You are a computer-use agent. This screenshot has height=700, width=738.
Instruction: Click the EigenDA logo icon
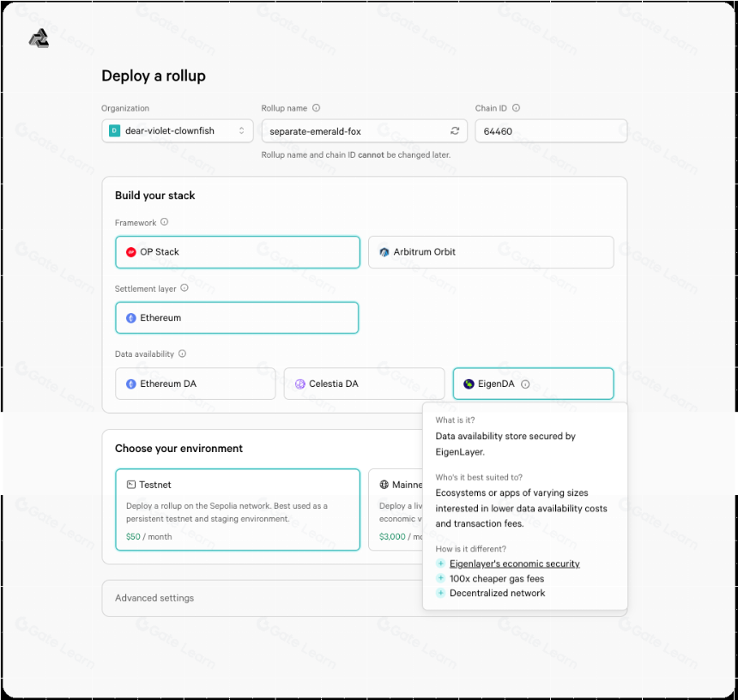(469, 383)
